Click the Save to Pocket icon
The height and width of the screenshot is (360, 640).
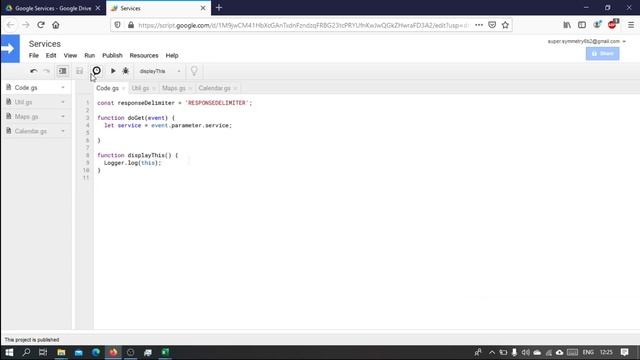coord(492,25)
